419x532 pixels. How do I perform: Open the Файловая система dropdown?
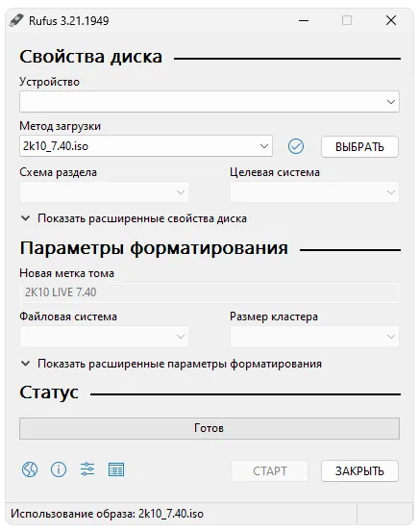click(x=104, y=337)
